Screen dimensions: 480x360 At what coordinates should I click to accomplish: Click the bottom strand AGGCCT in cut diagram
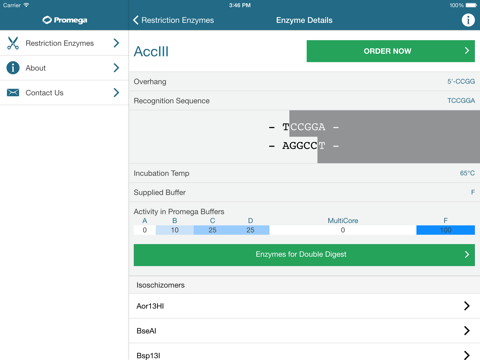pos(304,146)
